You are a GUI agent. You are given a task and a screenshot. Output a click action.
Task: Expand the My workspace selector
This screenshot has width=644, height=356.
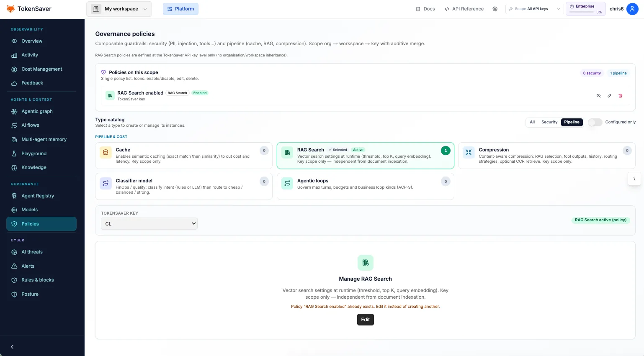[x=119, y=9]
